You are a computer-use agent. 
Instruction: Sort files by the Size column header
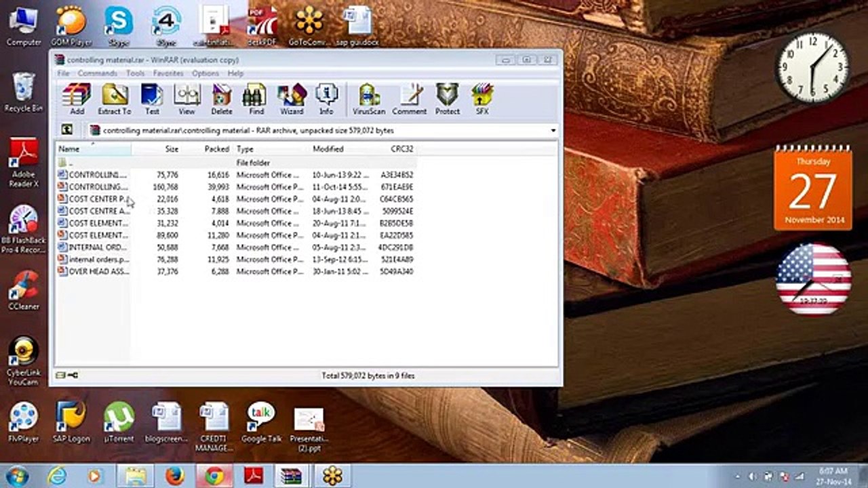[x=157, y=149]
